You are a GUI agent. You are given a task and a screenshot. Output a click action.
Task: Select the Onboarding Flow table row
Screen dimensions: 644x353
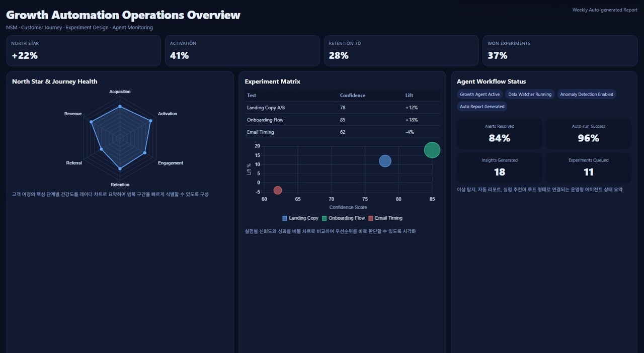[x=342, y=120]
